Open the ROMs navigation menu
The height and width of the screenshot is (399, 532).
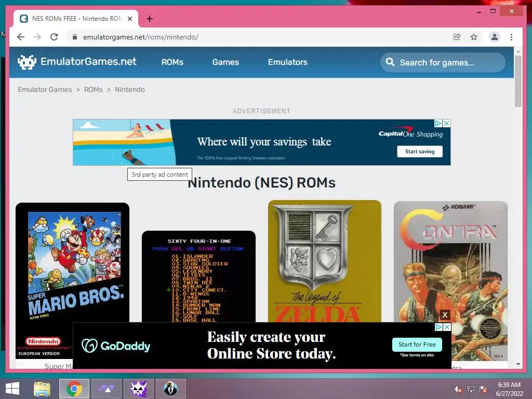coord(172,62)
